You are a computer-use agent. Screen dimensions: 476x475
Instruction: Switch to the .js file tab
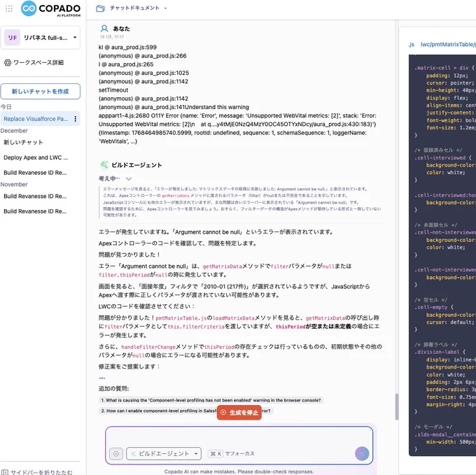pyautogui.click(x=411, y=45)
